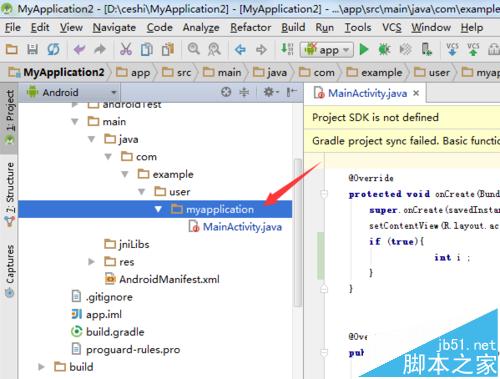Collapse the example folder
500x379 pixels.
[x=125, y=174]
